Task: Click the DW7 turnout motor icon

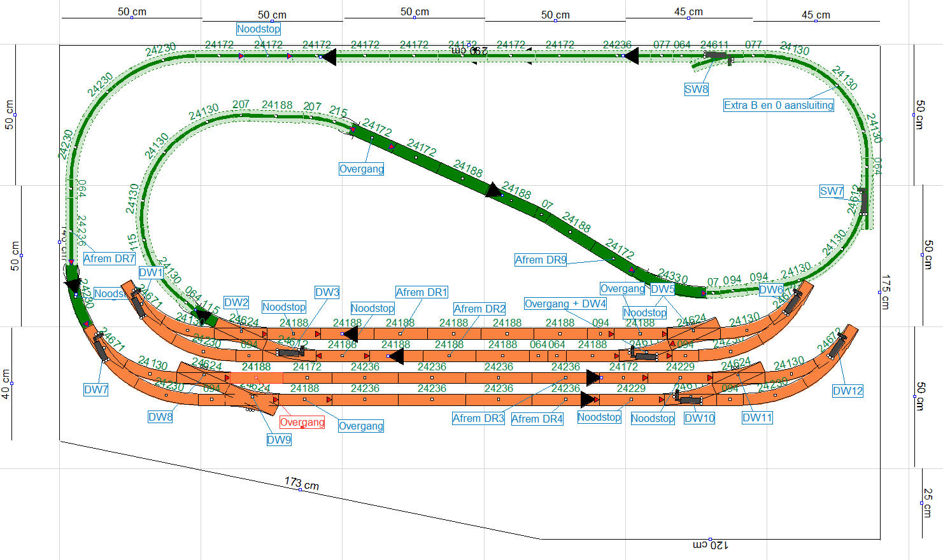Action: click(101, 347)
